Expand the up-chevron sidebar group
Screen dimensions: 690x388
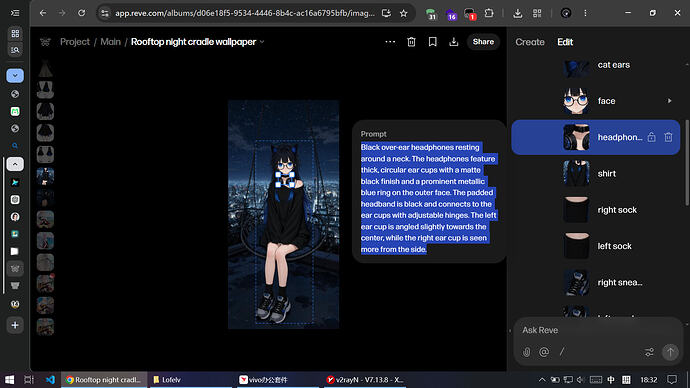click(x=15, y=164)
